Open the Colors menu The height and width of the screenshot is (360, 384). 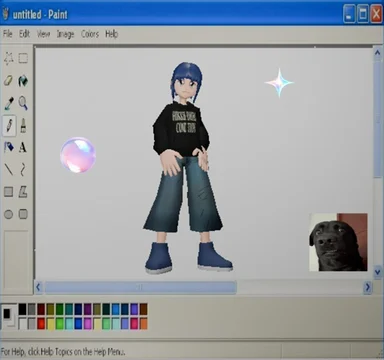click(90, 34)
